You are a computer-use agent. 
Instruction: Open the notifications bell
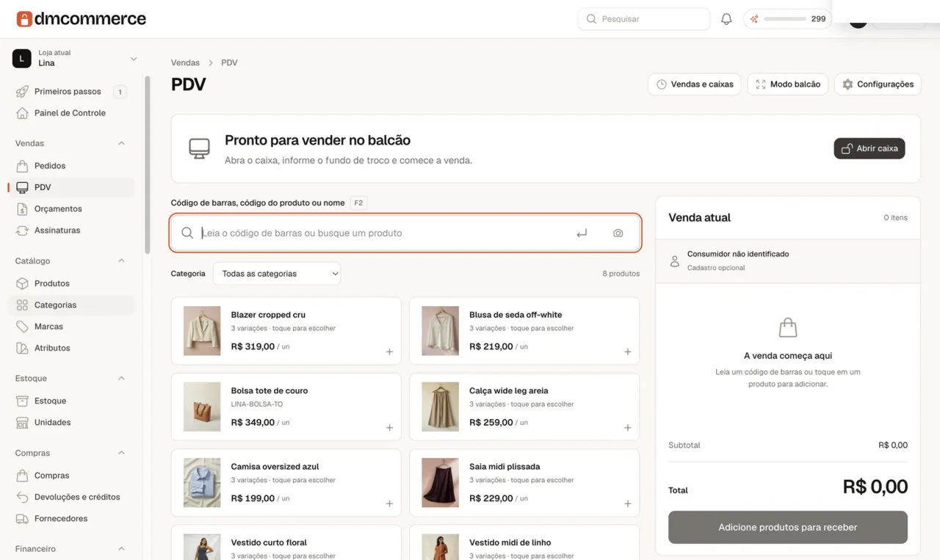click(x=726, y=19)
